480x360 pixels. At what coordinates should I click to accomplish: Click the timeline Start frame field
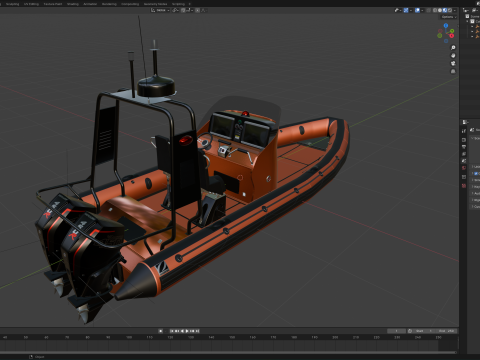[425, 331]
